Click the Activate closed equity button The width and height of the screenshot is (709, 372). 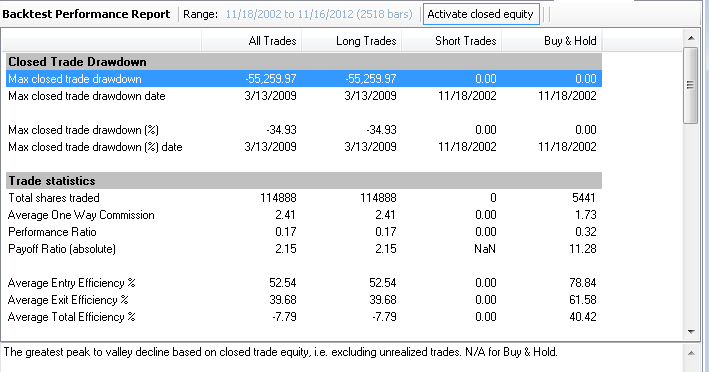coord(481,14)
